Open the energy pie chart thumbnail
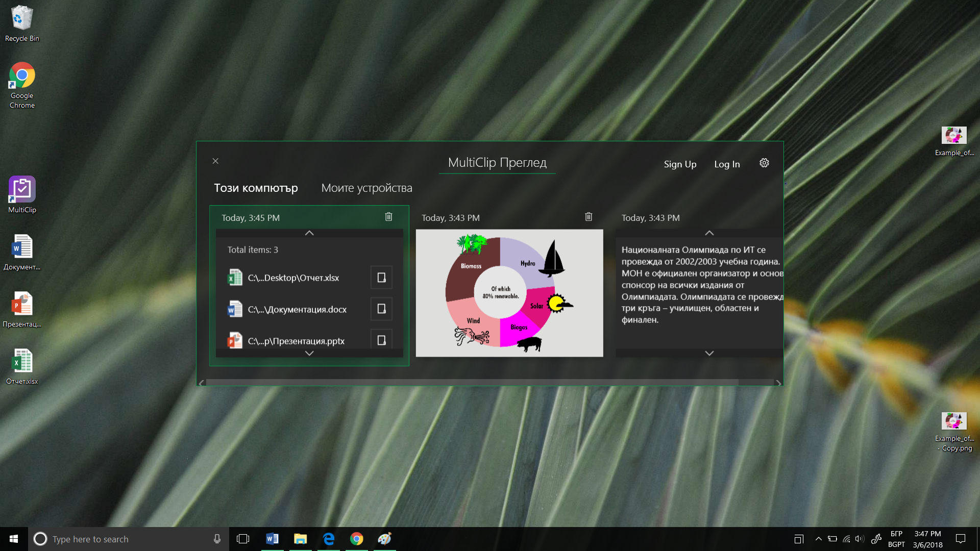980x551 pixels. tap(509, 293)
